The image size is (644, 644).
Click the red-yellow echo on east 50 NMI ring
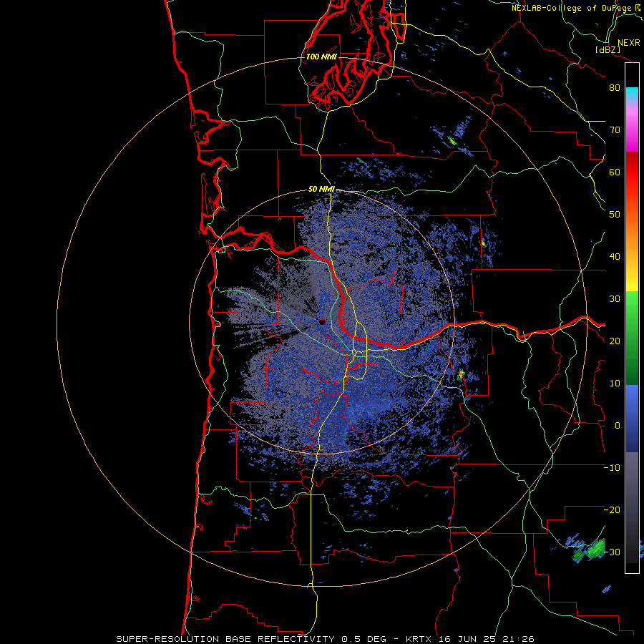pyautogui.click(x=461, y=374)
